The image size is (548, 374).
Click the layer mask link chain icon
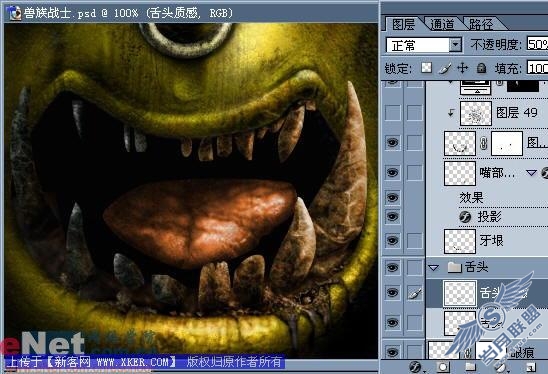(x=483, y=143)
